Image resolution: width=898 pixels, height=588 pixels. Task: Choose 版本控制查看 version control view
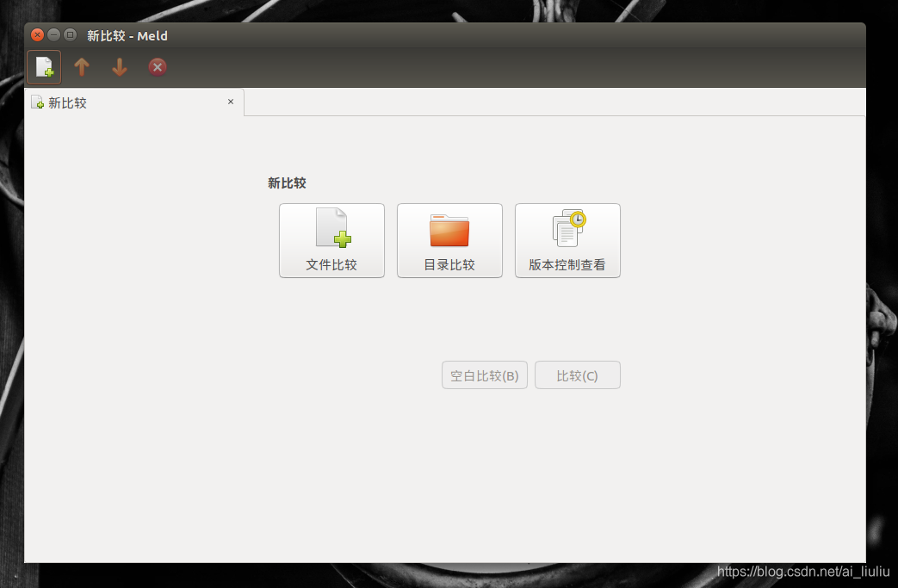pos(567,240)
